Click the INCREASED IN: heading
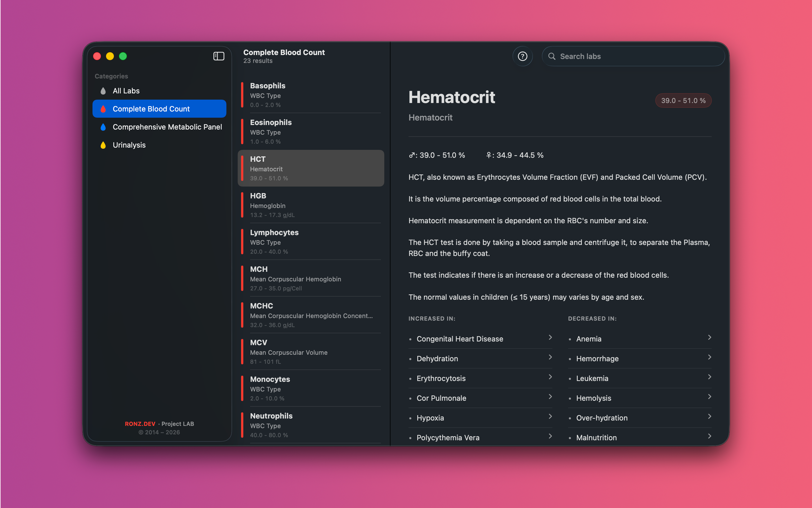 point(432,319)
